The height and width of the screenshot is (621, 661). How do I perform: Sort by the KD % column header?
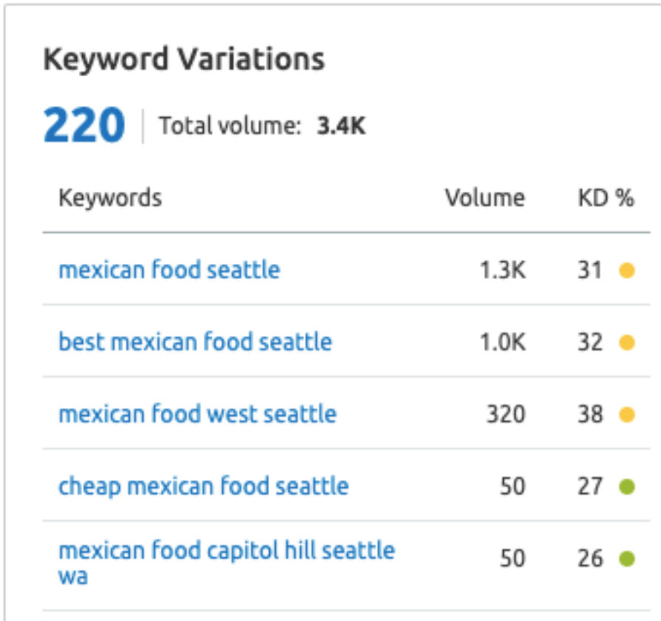click(606, 197)
